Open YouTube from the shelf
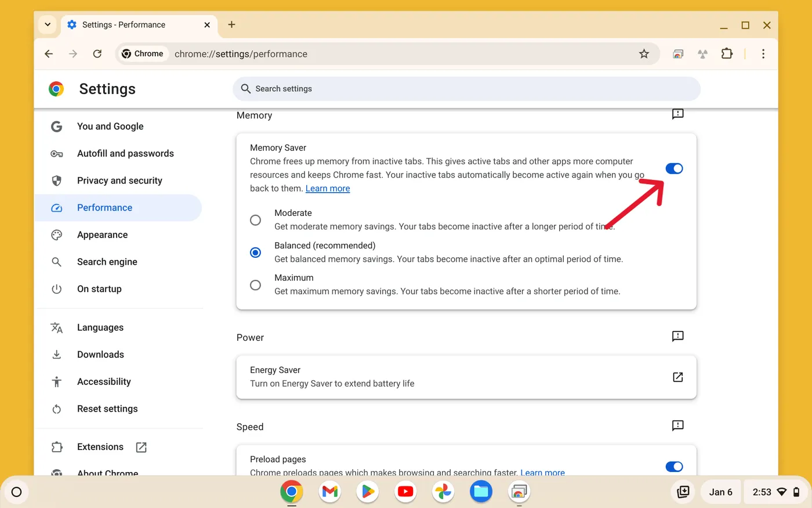Screen dimensions: 812x508 coord(405,492)
